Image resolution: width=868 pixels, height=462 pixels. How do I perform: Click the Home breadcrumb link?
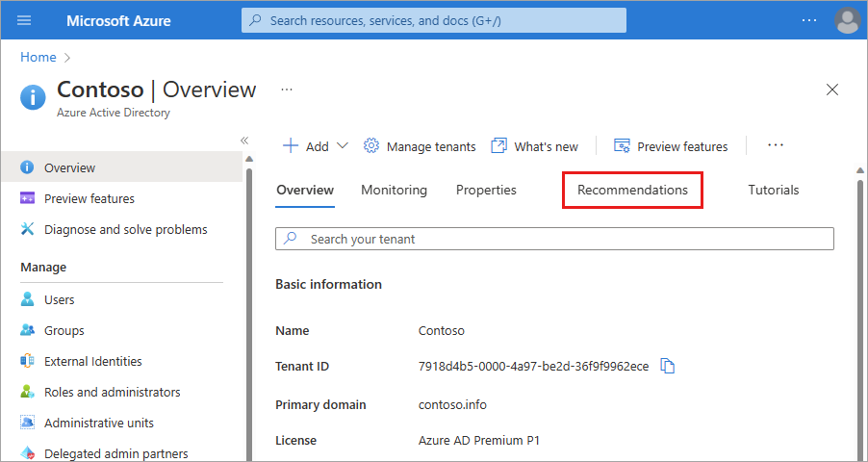tap(38, 57)
